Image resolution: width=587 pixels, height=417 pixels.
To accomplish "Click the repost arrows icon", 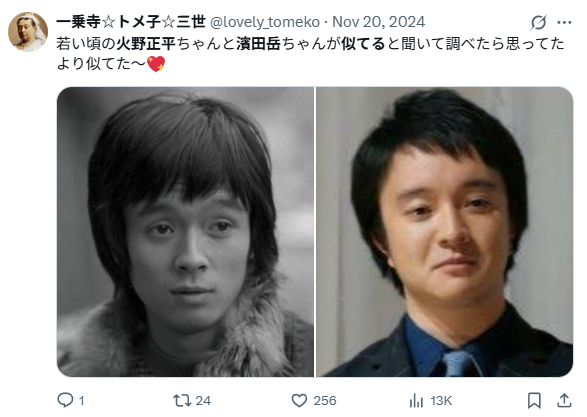I will [182, 401].
